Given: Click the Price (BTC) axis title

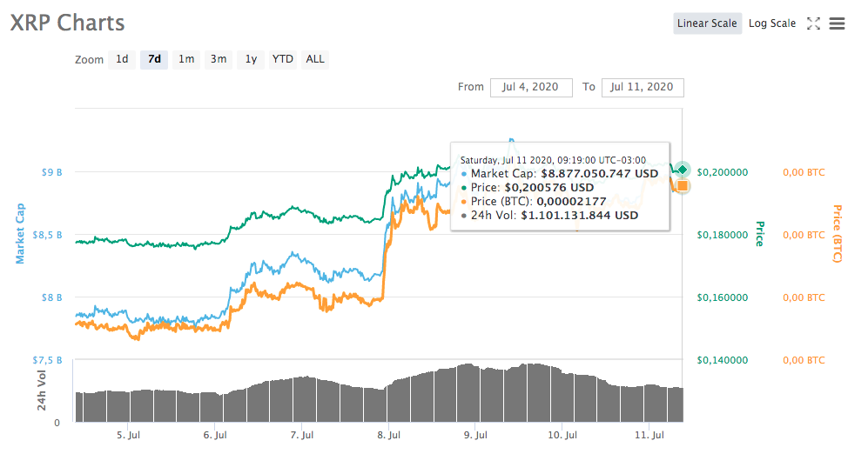Looking at the screenshot, I should tap(838, 233).
